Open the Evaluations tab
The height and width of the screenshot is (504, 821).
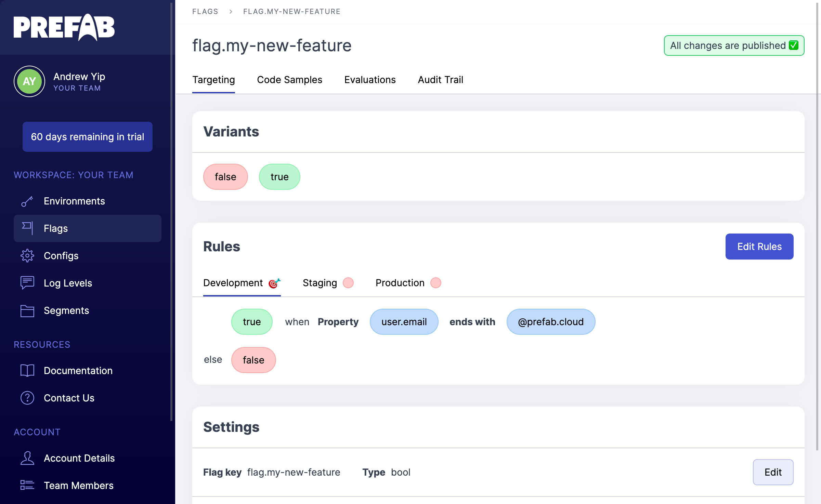pos(370,80)
